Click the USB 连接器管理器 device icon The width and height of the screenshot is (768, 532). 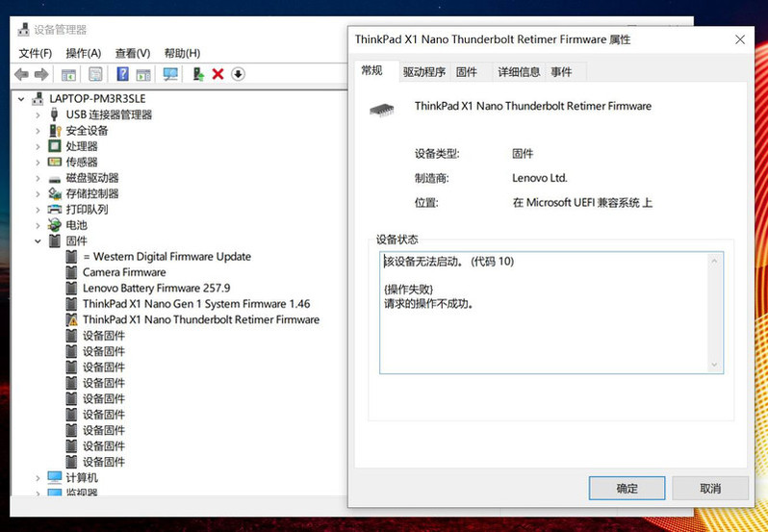pos(54,115)
